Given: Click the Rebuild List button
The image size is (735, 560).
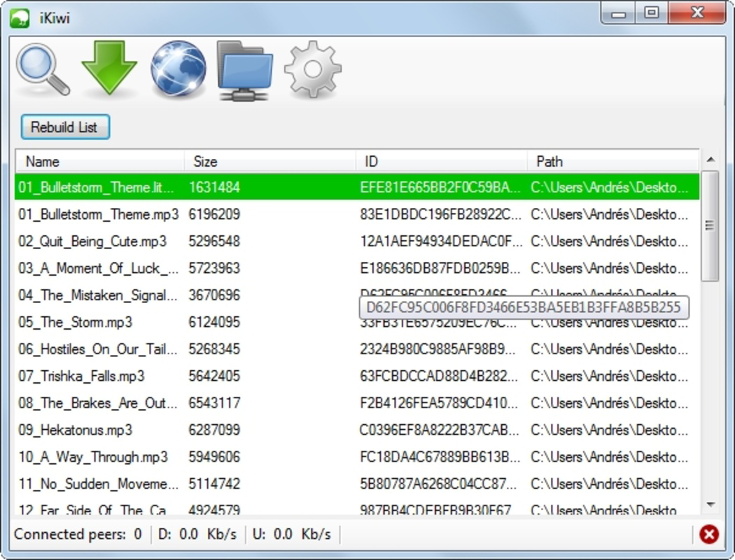Looking at the screenshot, I should coord(65,127).
